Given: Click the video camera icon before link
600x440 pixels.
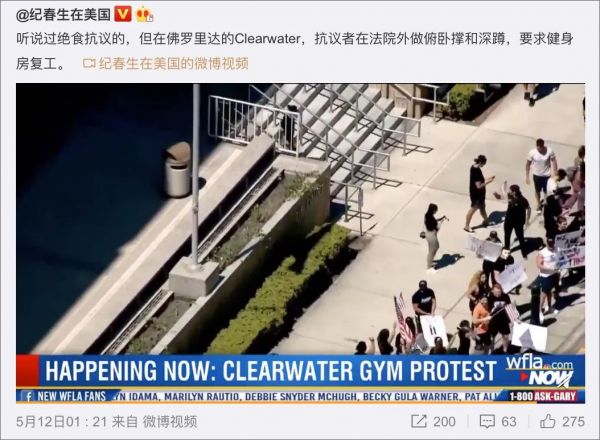Looking at the screenshot, I should click(x=89, y=64).
